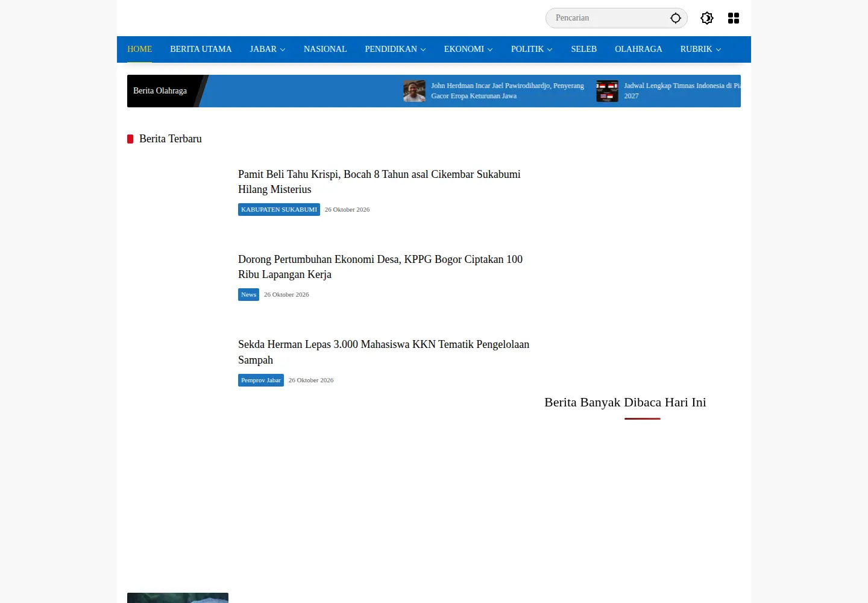Screen dimensions: 868x603
Task: Go to the HOME menu item
Action: [140, 49]
